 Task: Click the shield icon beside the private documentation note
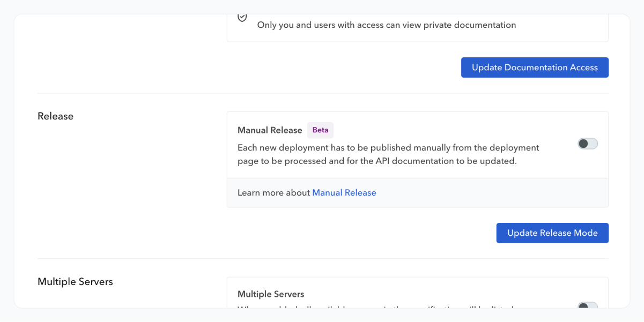coord(242,18)
